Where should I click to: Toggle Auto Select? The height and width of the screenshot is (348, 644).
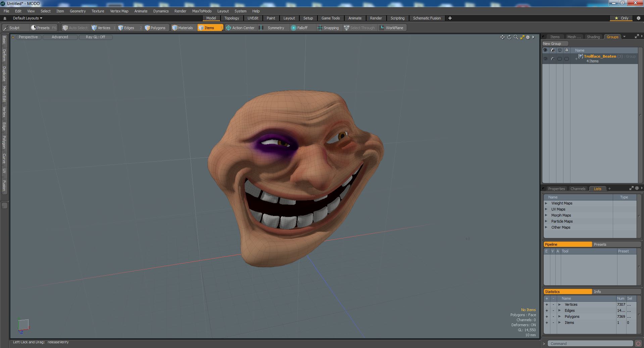pyautogui.click(x=75, y=28)
